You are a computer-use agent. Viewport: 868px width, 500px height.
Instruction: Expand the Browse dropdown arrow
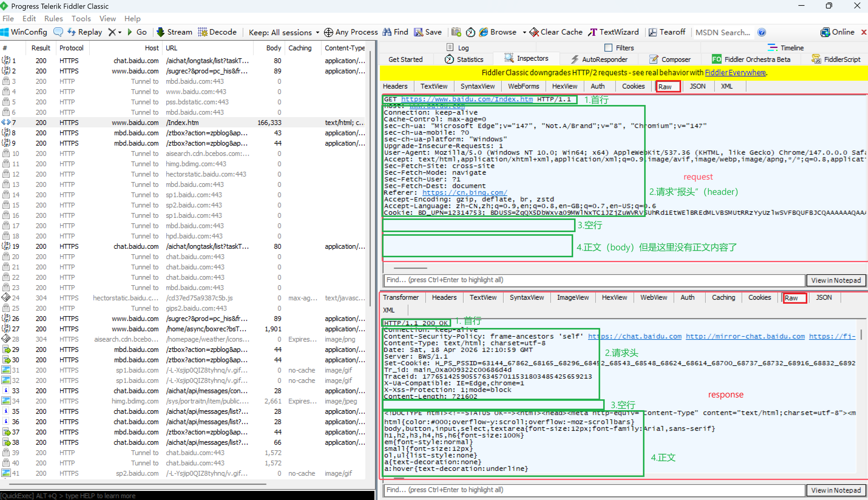click(524, 32)
